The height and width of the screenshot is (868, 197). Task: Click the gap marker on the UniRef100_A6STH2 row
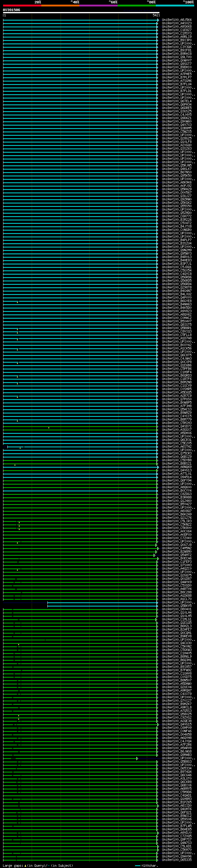20,448
